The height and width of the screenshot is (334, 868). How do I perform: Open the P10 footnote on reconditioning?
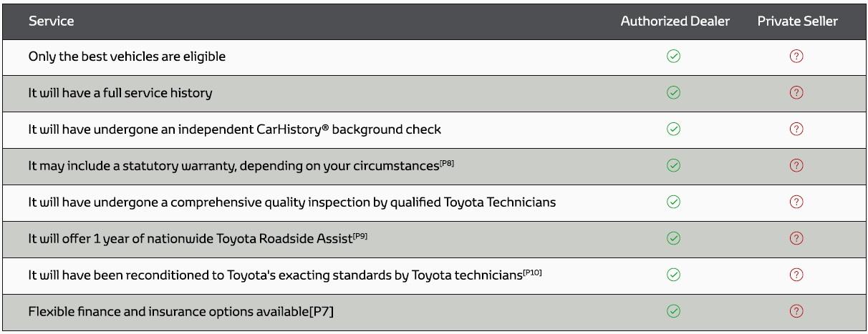532,272
